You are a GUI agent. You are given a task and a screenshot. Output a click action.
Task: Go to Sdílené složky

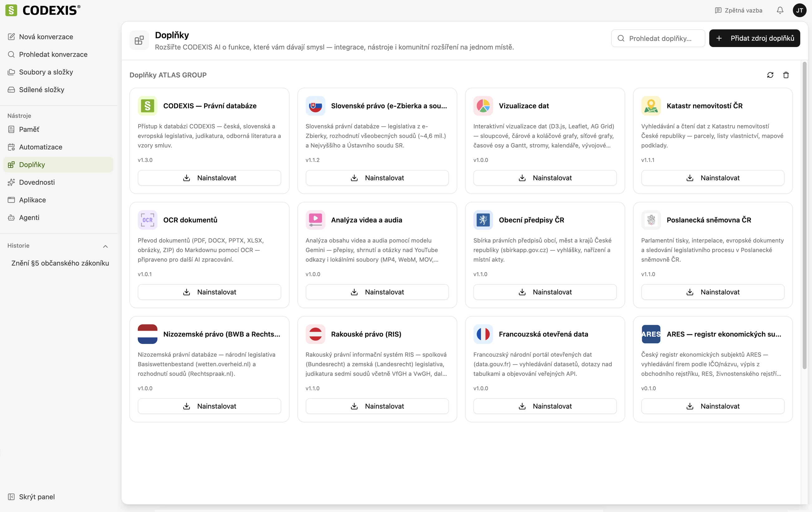[x=58, y=89]
